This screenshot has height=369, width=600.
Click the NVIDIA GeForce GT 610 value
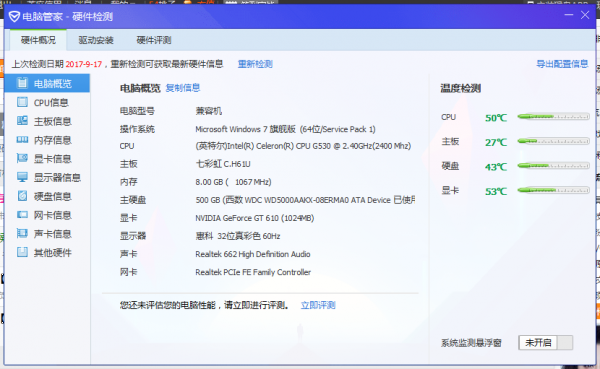pyautogui.click(x=254, y=218)
